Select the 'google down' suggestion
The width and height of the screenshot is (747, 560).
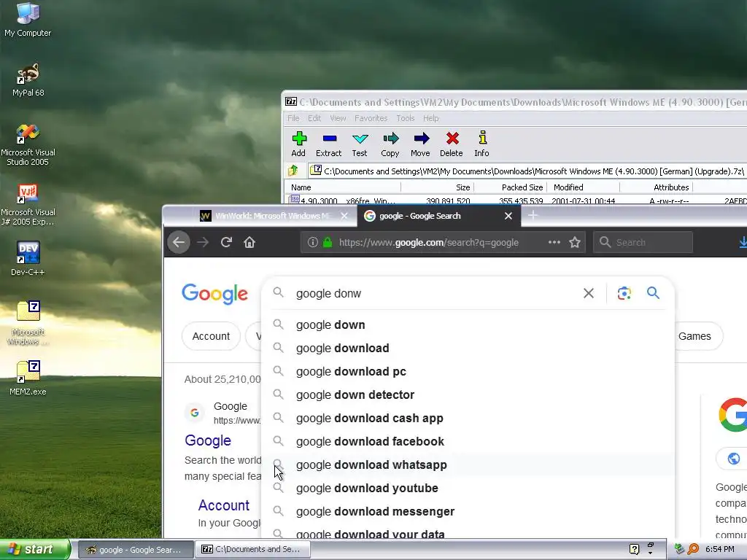click(468, 324)
